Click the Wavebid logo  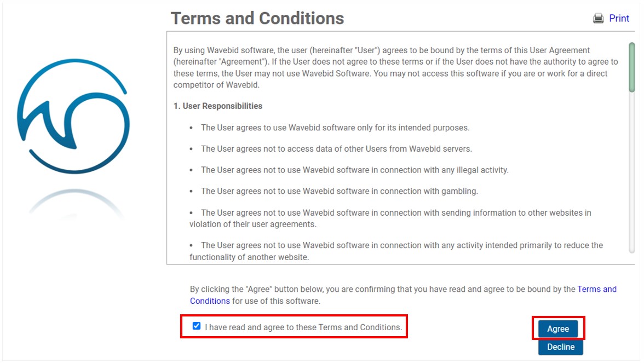tap(73, 116)
